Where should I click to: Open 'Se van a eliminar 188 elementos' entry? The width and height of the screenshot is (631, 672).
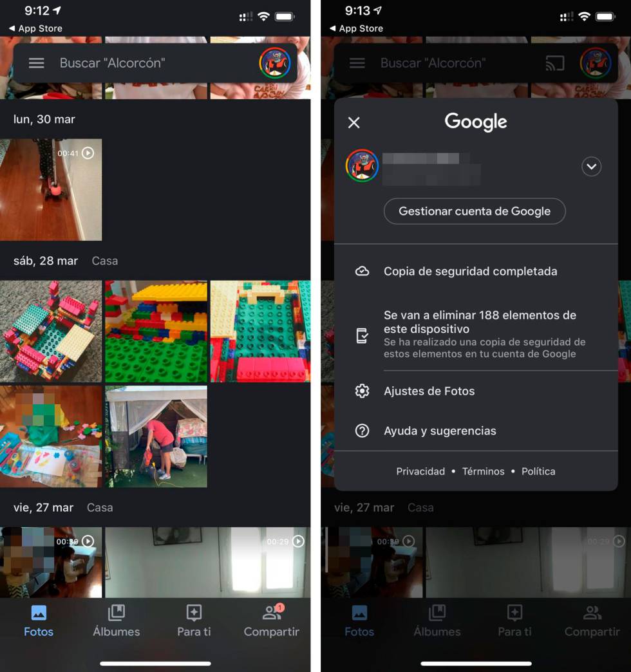(476, 334)
